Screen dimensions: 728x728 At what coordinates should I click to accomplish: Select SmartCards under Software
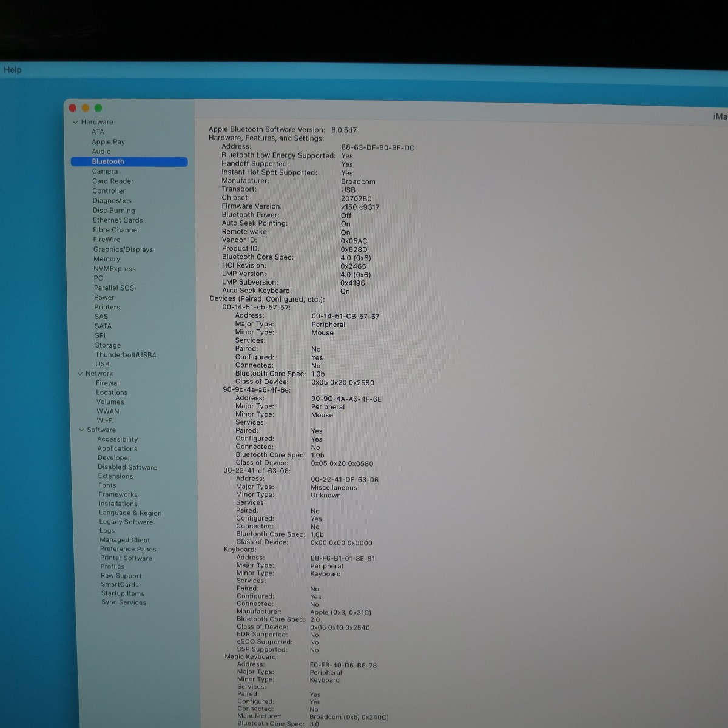coord(120,585)
